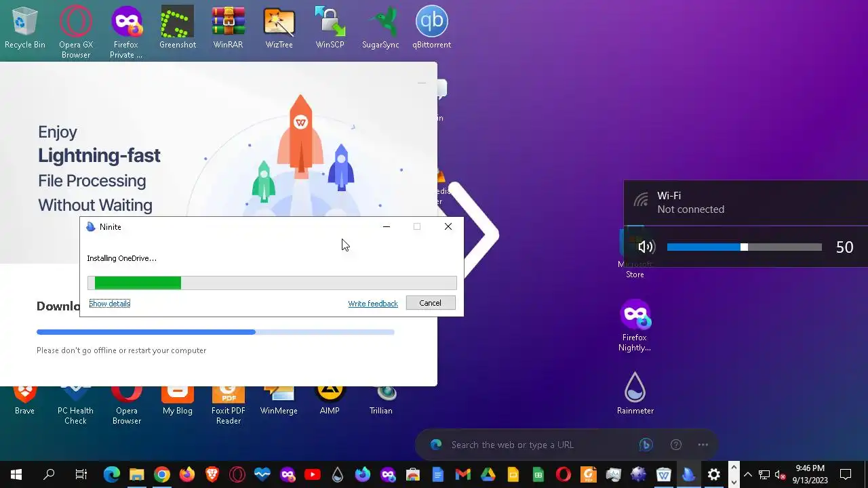Open the Opera Browser desktop shortcut

[x=127, y=405]
